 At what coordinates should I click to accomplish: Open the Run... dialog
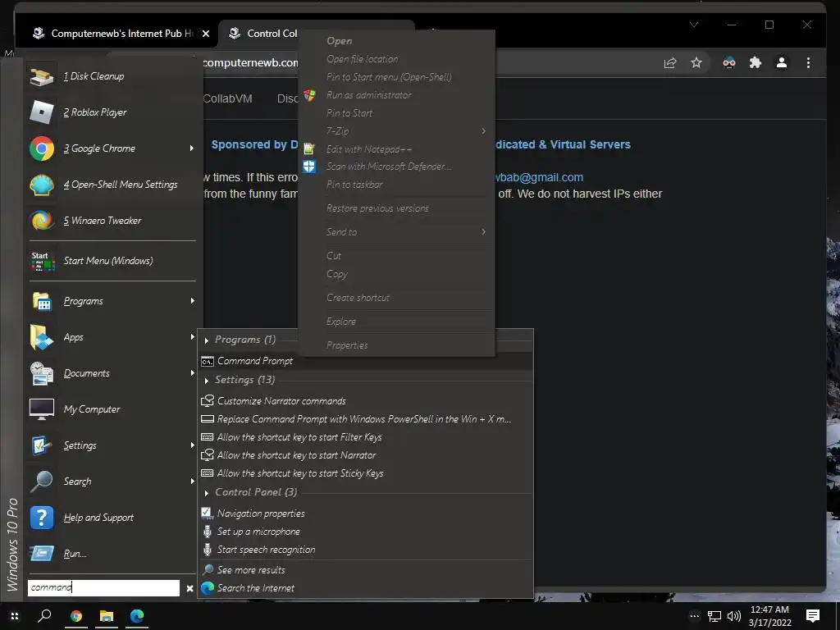112,554
